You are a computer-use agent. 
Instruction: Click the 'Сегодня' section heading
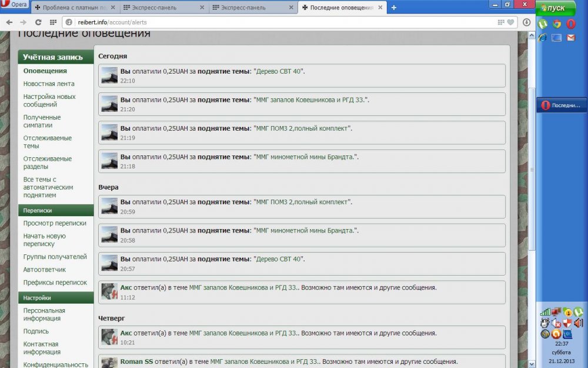(x=112, y=56)
